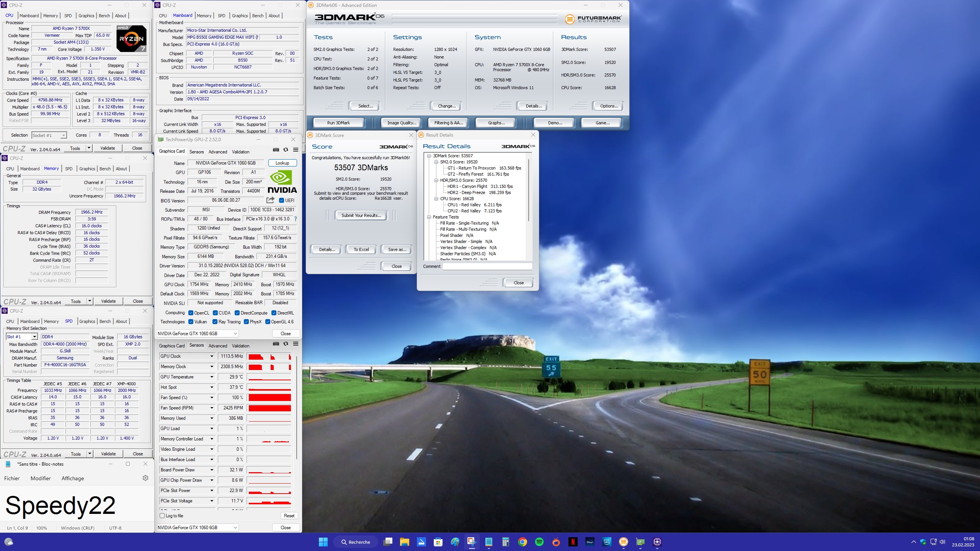Enable Log to file in GPU-Z Sensors

click(162, 516)
